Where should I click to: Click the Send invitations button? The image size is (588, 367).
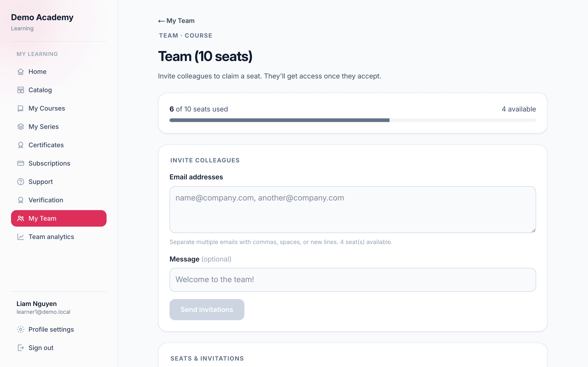click(x=207, y=309)
